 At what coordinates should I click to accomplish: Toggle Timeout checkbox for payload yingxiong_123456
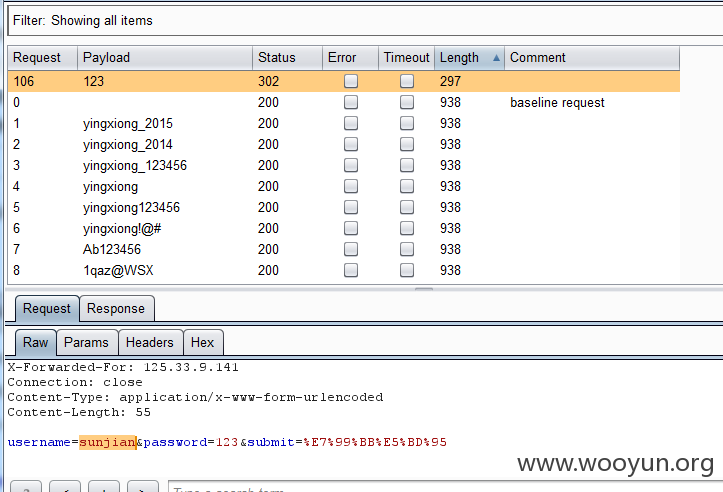tap(407, 165)
